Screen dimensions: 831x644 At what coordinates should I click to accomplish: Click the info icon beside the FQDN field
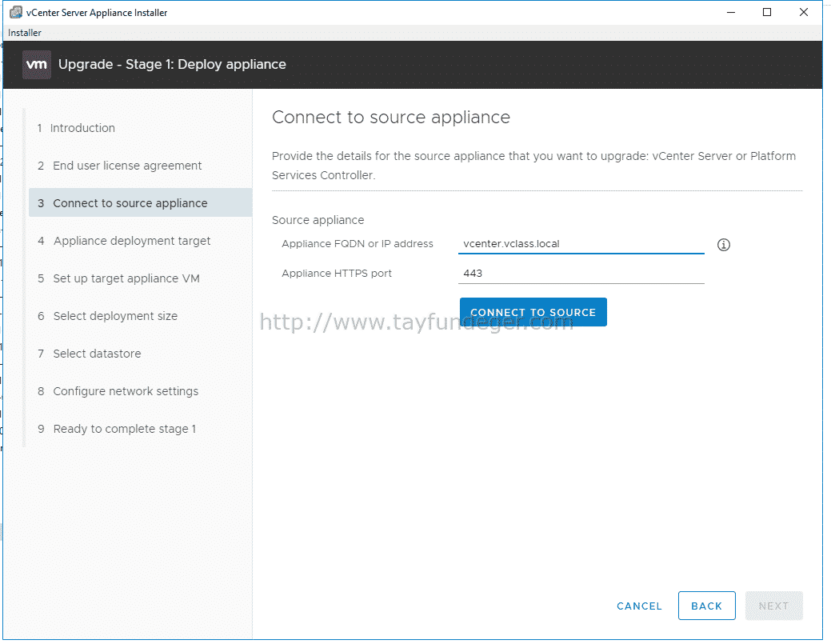(723, 245)
